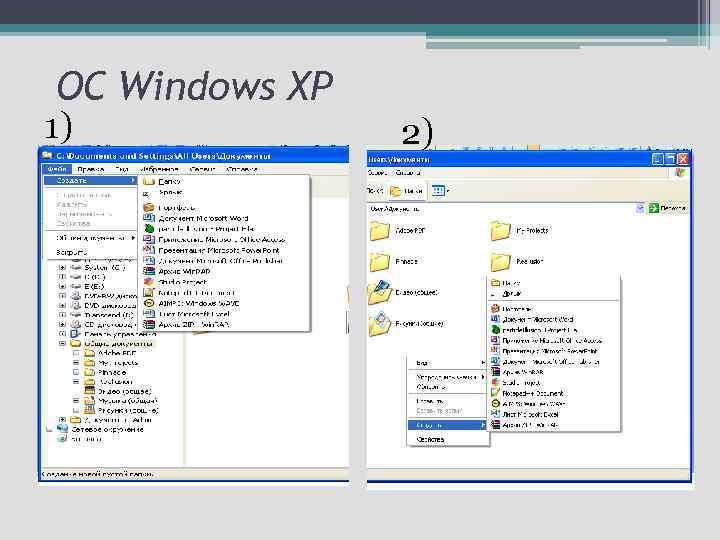Viewport: 720px width, 540px height.
Task: Expand System (C:) drive in folder tree
Action: click(62, 267)
